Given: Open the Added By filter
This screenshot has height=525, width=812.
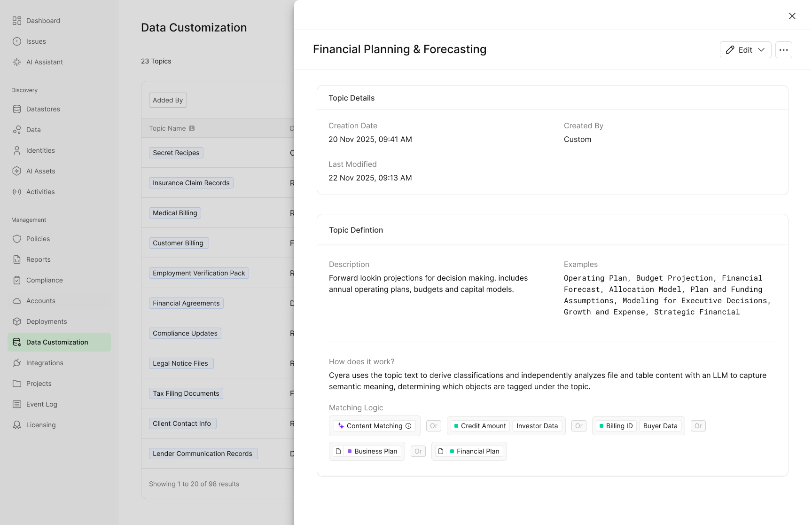Looking at the screenshot, I should 167,100.
